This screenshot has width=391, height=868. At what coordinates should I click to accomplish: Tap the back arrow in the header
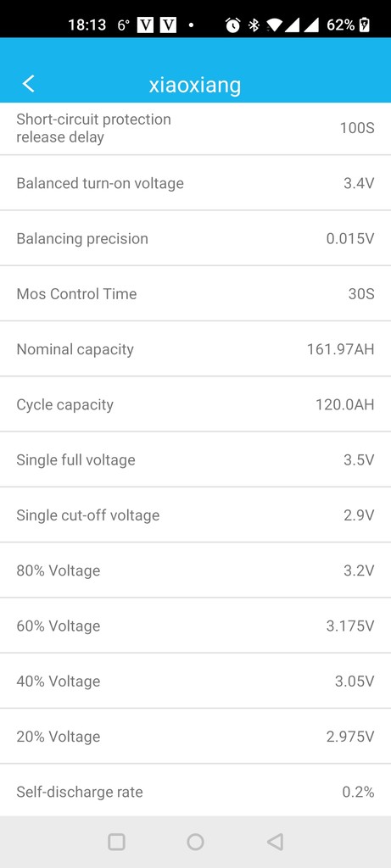(x=28, y=84)
